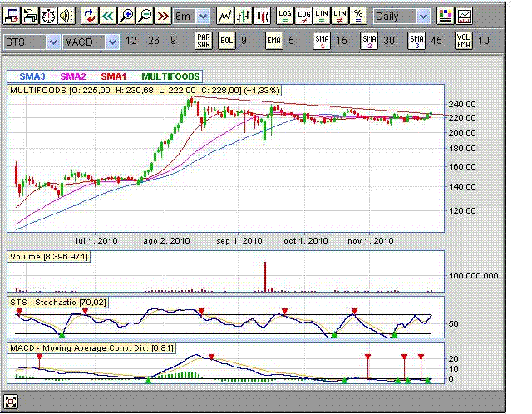Image resolution: width=532 pixels, height=414 pixels.
Task: Click the refresh chart arrows icon
Action: pyautogui.click(x=90, y=16)
